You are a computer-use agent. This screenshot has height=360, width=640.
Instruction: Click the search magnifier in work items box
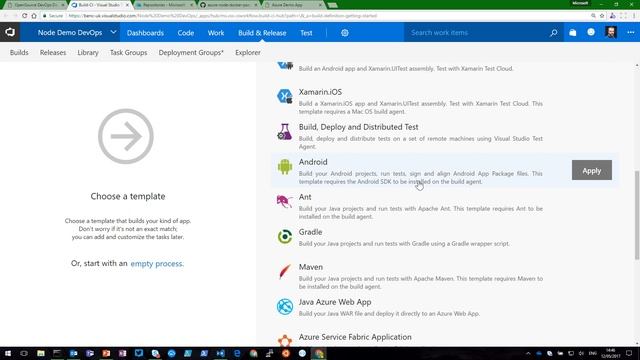pos(553,33)
